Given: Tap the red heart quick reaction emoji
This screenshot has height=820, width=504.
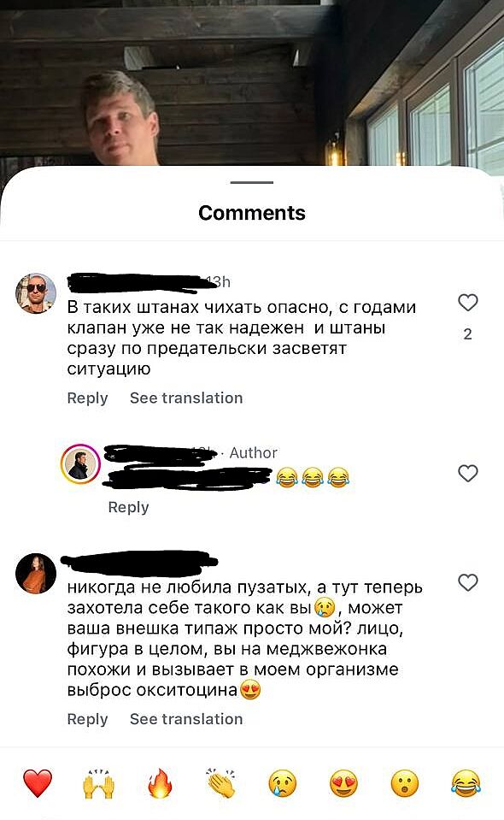Looking at the screenshot, I should (38, 783).
